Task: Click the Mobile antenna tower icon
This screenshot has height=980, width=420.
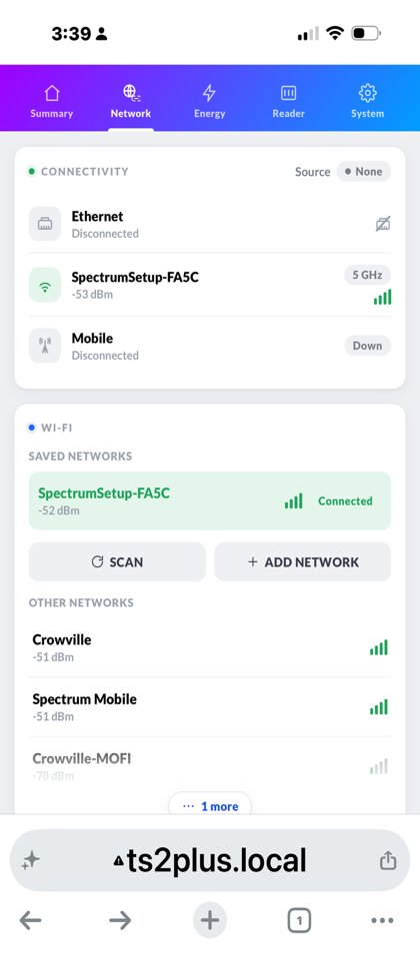Action: pyautogui.click(x=45, y=346)
